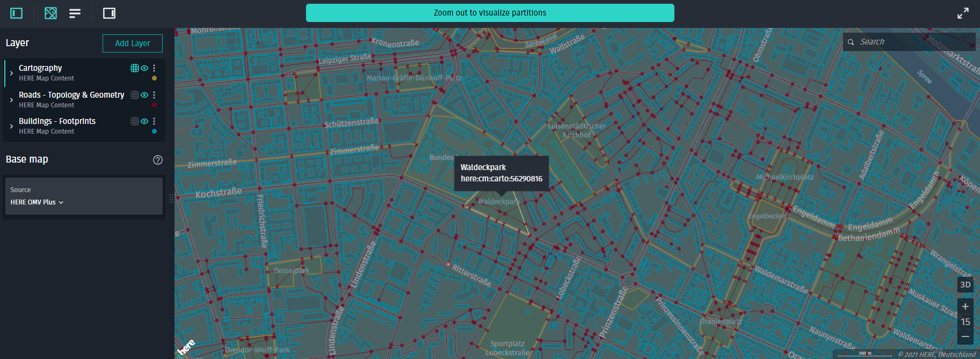The image size is (980, 359).
Task: Toggle Roads layer partition grid
Action: 135,95
